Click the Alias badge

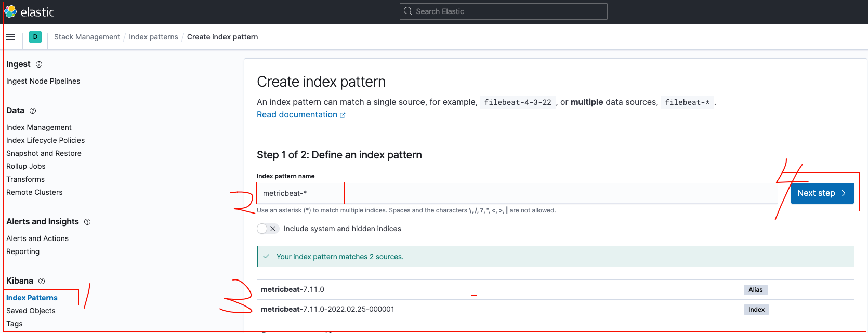(756, 290)
